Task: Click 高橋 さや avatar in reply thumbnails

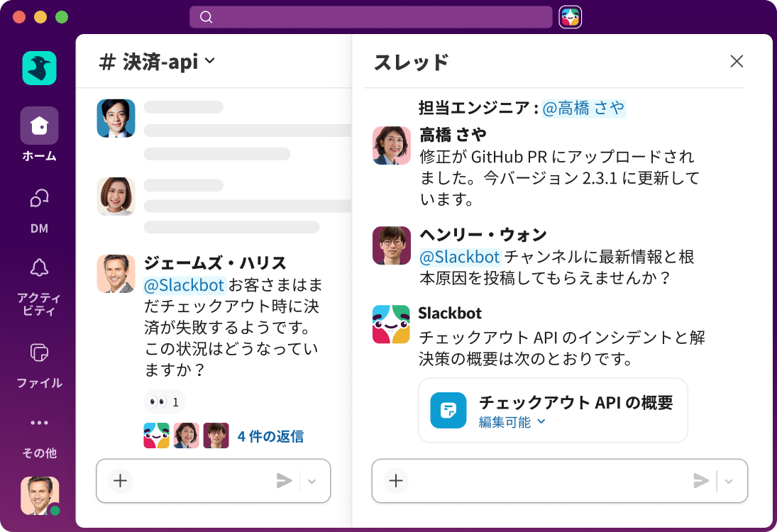Action: tap(187, 436)
